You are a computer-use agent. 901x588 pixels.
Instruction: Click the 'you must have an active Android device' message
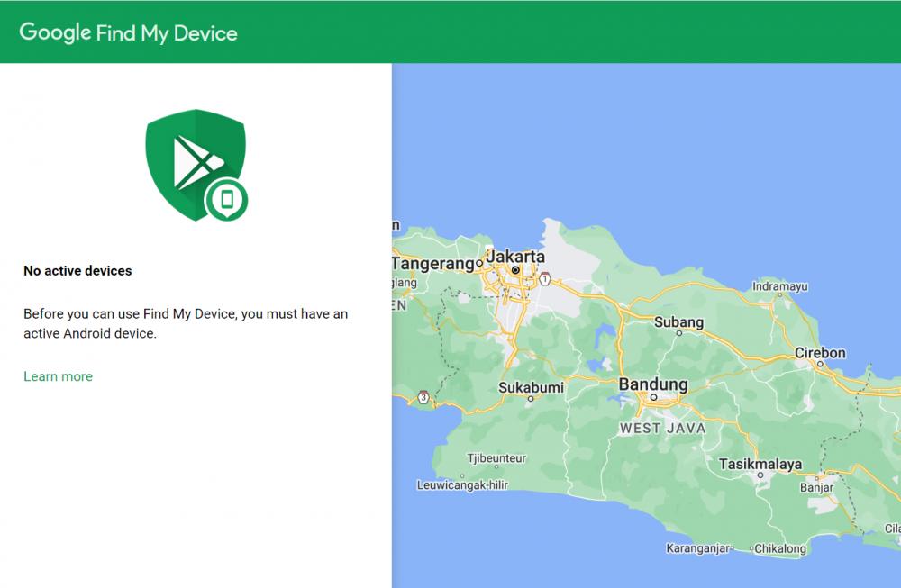[186, 323]
